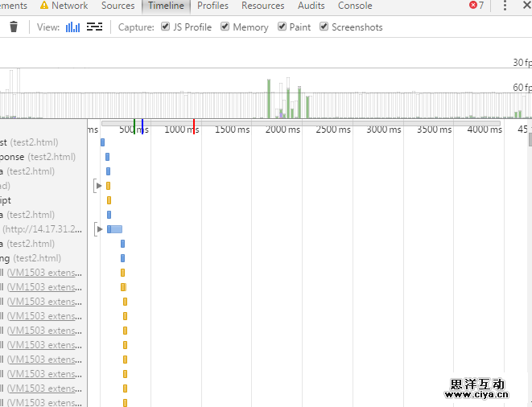Open the Network tab
Image resolution: width=532 pixels, height=407 pixels.
[x=69, y=6]
